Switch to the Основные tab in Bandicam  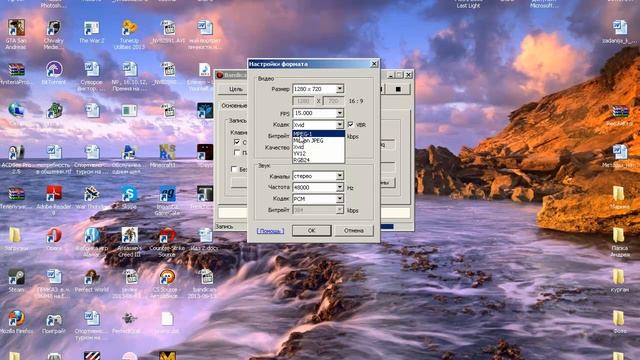pos(234,105)
